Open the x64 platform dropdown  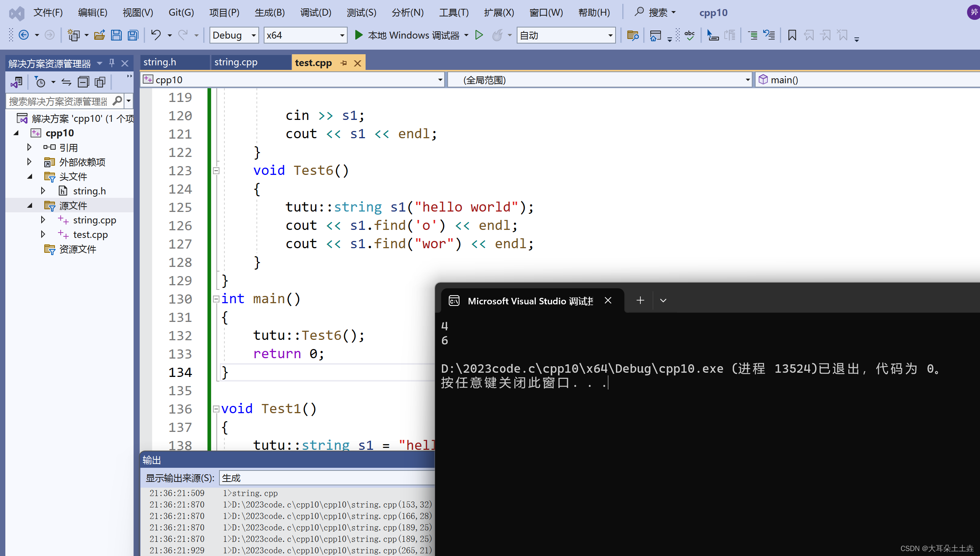[x=342, y=36]
